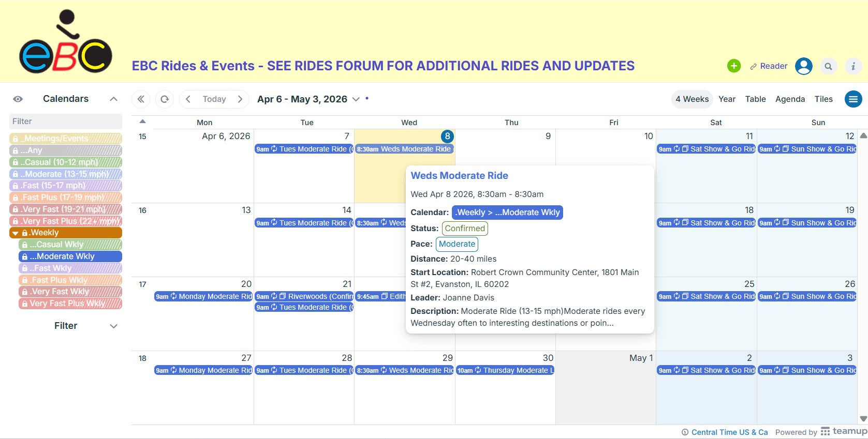Toggle all calendars visibility eye icon
Screen dimensions: 868x439
18,99
